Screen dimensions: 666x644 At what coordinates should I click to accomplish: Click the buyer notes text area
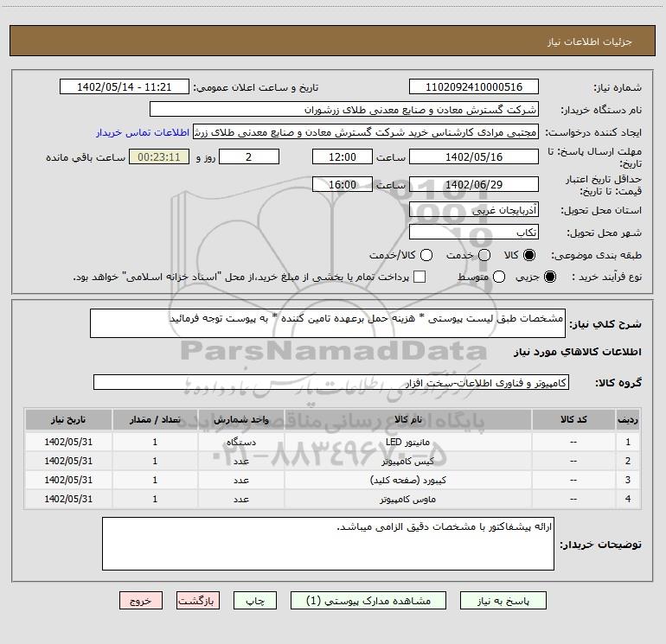click(x=328, y=544)
